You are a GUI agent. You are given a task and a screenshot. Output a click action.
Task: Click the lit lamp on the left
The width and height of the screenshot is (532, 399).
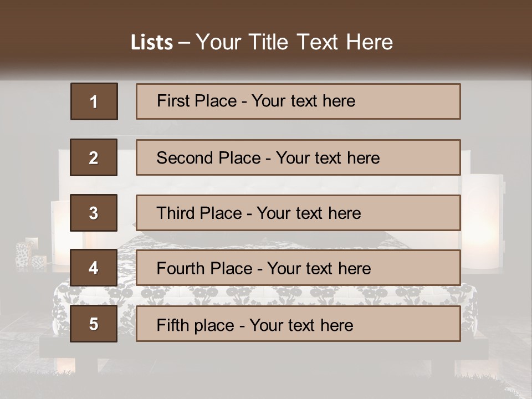(x=60, y=233)
